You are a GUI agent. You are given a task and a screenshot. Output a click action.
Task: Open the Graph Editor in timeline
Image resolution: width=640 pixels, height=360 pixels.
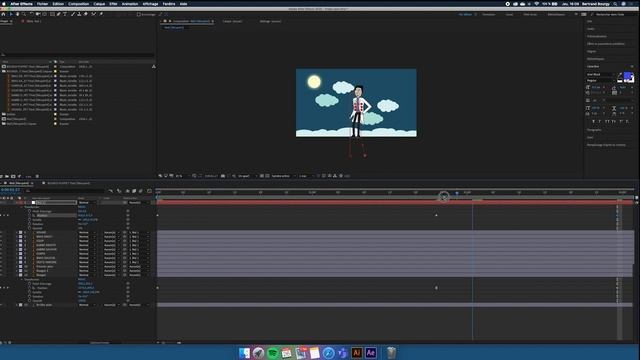[x=149, y=191]
